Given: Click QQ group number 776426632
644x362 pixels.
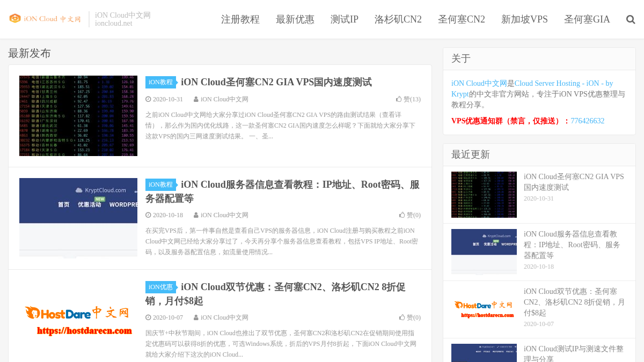Looking at the screenshot, I should pos(588,121).
